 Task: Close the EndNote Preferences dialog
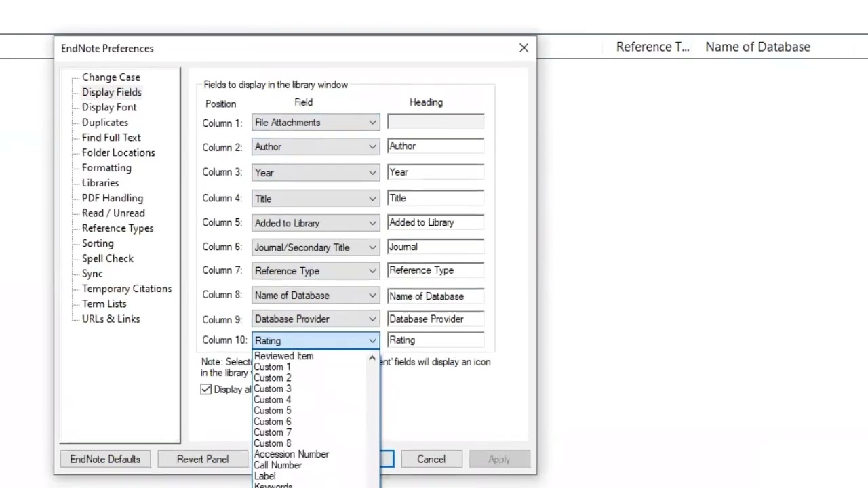tap(524, 48)
